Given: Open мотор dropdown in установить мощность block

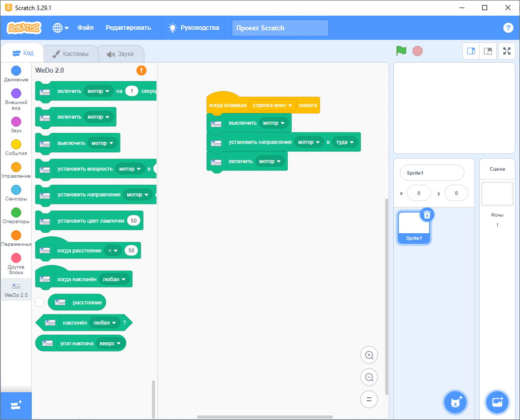Looking at the screenshot, I should coord(130,169).
